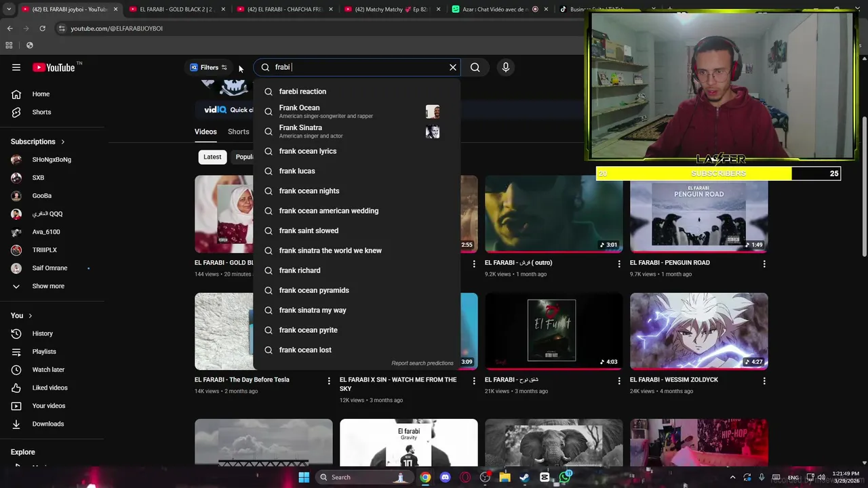Open Discord from taskbar
This screenshot has height=488, width=868.
click(445, 477)
